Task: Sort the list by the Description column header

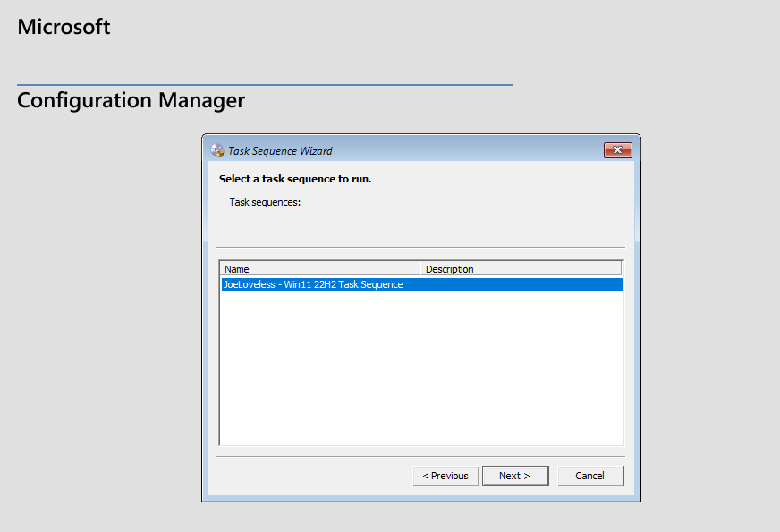Action: [520, 268]
